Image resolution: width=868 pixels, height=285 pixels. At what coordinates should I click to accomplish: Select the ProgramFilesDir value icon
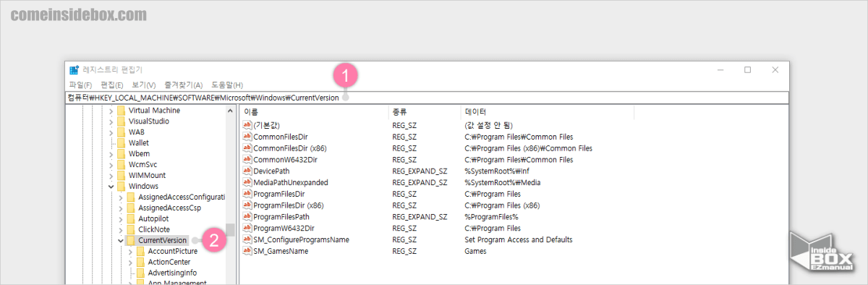[247, 194]
